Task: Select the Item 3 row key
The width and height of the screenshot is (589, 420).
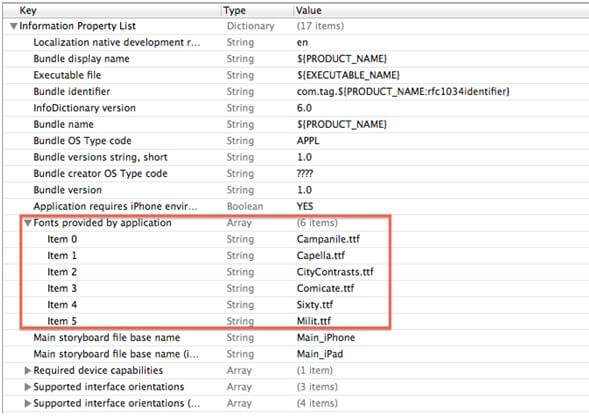Action: pos(62,289)
